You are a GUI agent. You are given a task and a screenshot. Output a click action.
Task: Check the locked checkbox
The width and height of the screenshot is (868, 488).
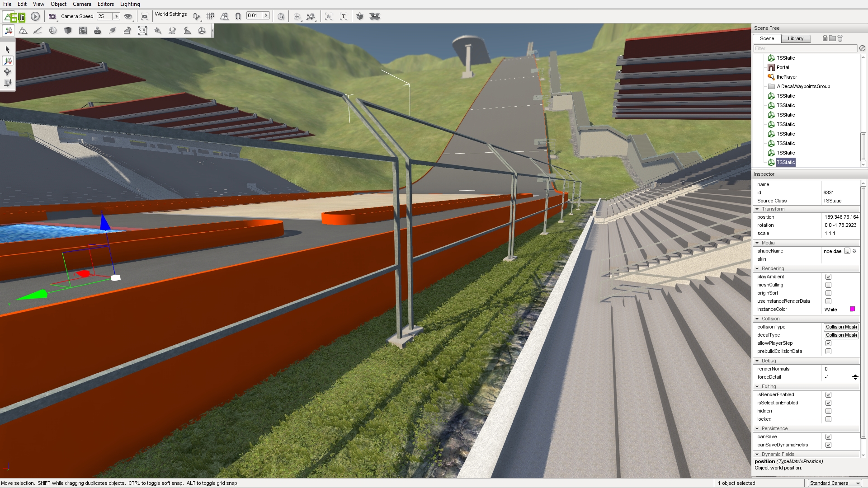pyautogui.click(x=828, y=419)
